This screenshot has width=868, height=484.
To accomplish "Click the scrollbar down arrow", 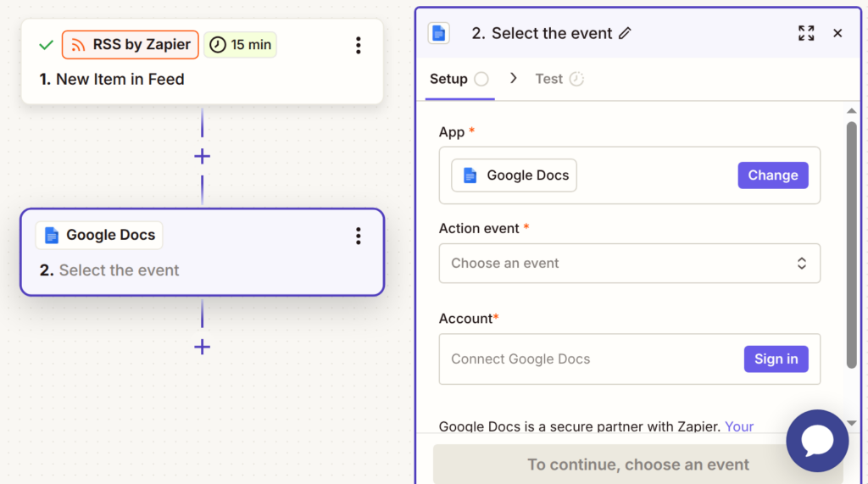I will (x=851, y=423).
